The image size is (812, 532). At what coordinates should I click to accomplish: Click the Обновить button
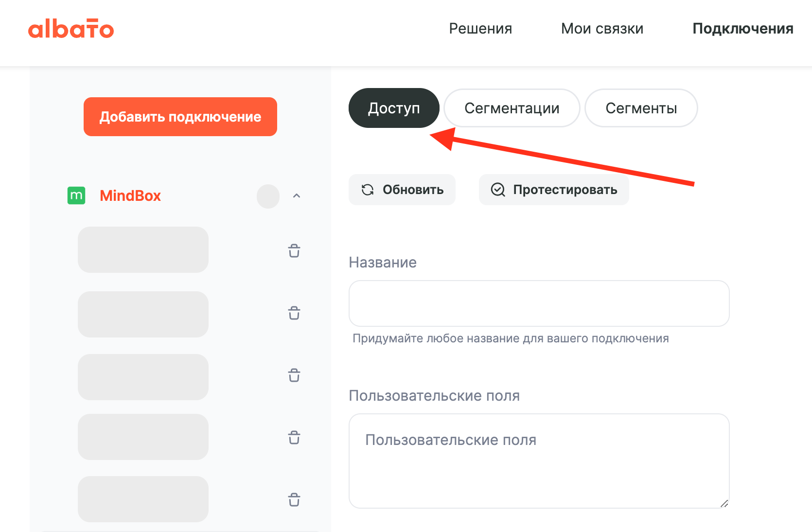pos(402,190)
